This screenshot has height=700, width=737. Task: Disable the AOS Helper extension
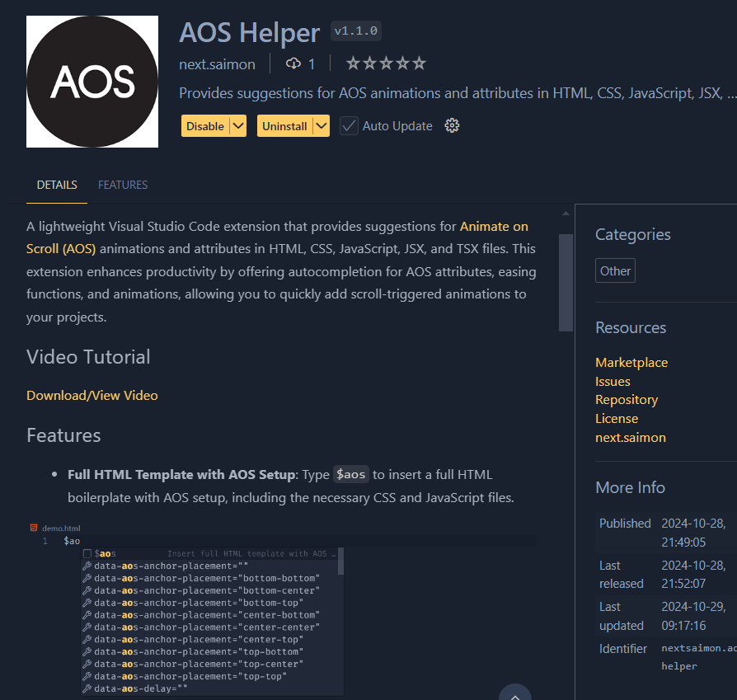coord(204,126)
